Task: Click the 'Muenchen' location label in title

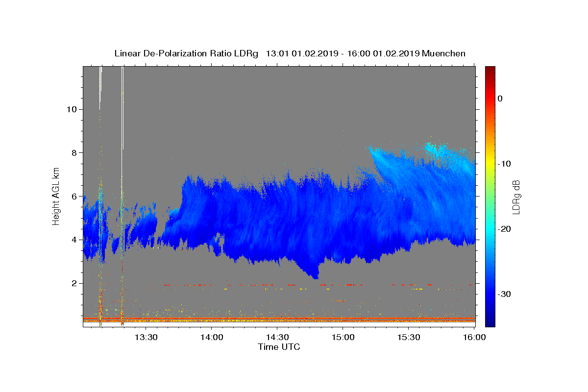Action: coord(443,53)
